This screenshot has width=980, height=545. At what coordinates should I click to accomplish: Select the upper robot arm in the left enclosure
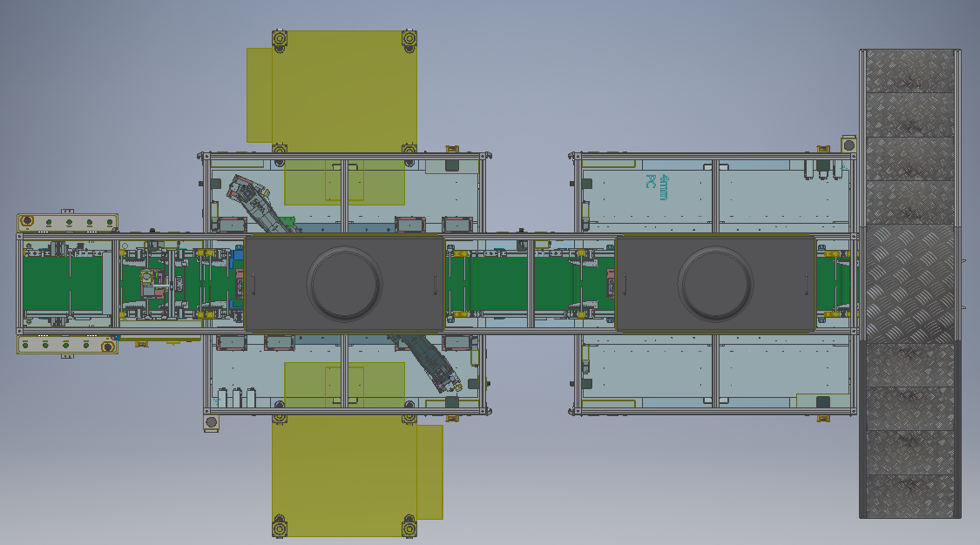coord(259,205)
